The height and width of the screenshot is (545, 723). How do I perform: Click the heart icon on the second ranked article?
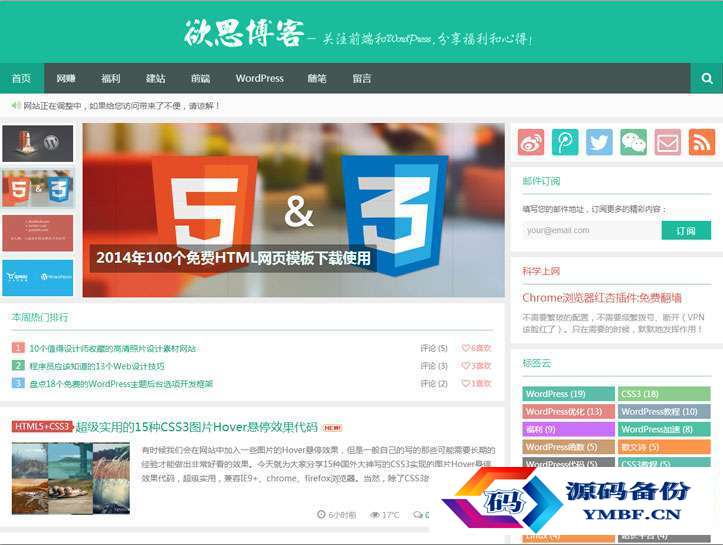(x=465, y=366)
